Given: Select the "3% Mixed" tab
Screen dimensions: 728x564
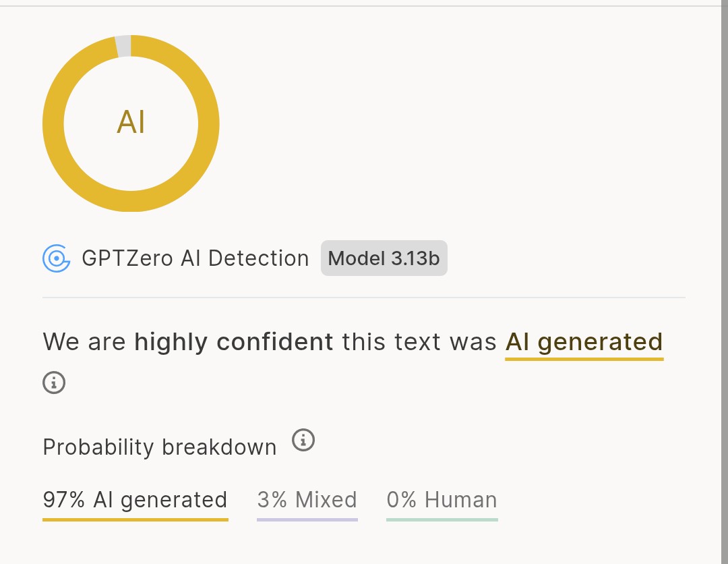Looking at the screenshot, I should coord(307,500).
